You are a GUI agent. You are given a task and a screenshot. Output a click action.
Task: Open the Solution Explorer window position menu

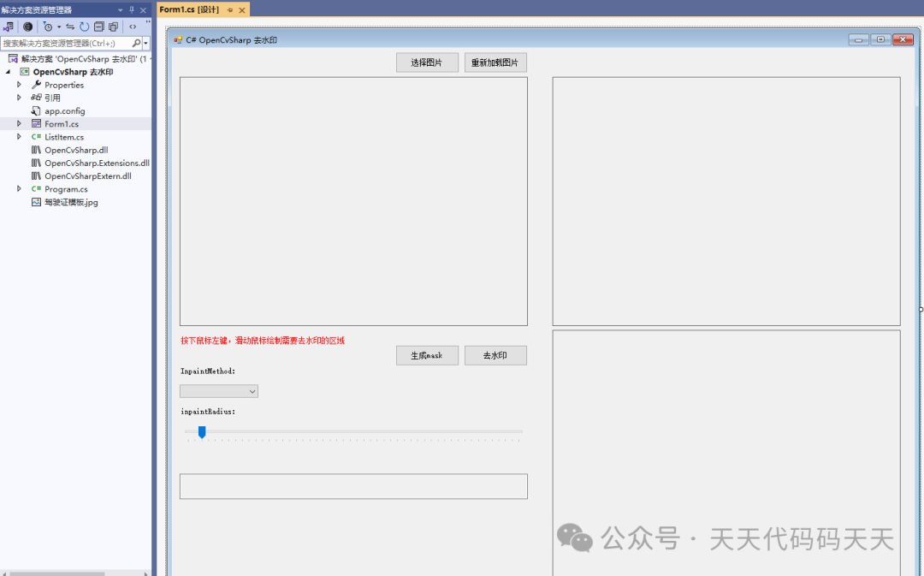pyautogui.click(x=121, y=10)
